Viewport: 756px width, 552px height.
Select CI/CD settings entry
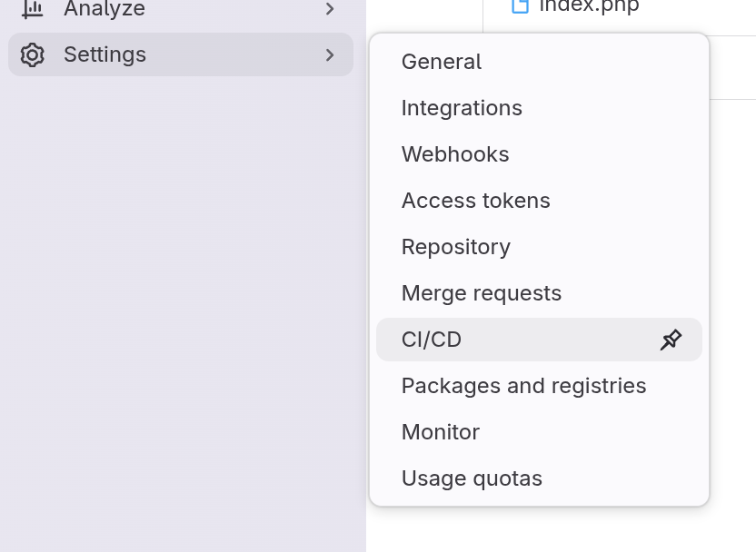[432, 340]
